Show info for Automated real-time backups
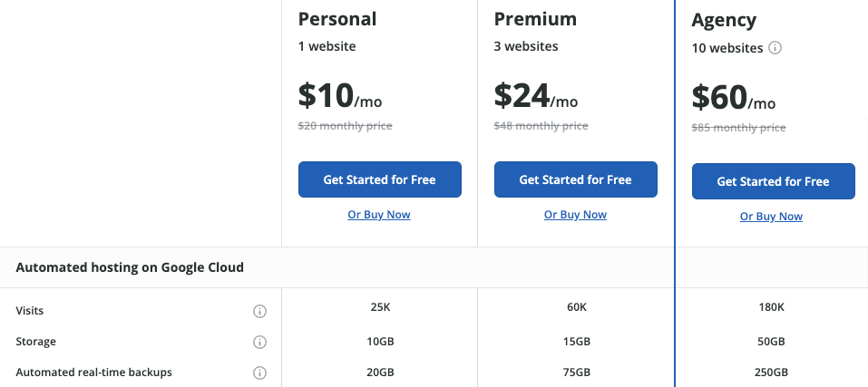Image resolution: width=868 pixels, height=387 pixels. pos(259,372)
